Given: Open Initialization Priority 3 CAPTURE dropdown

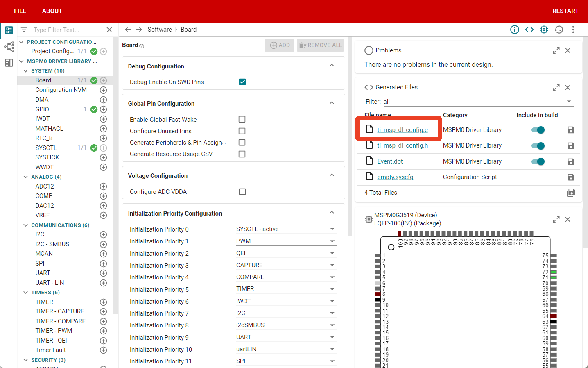Looking at the screenshot, I should coord(286,265).
